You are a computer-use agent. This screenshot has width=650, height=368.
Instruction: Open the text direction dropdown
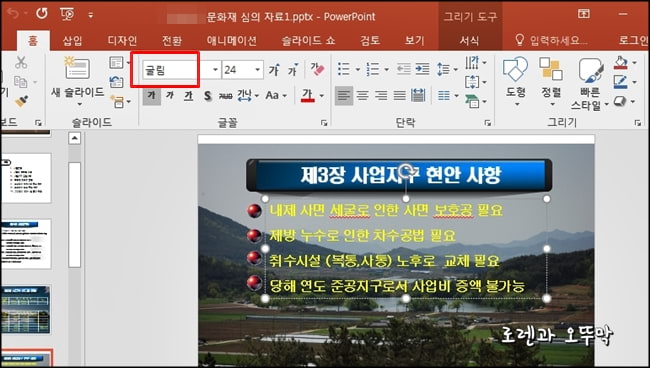475,63
